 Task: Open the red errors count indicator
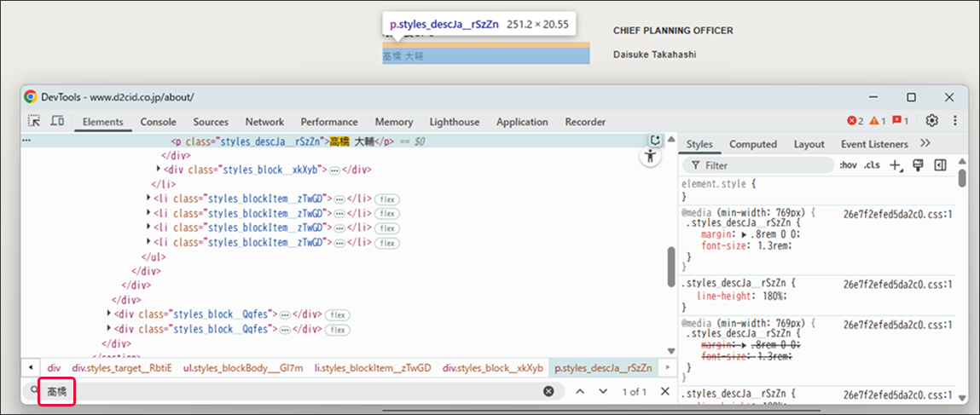click(855, 121)
